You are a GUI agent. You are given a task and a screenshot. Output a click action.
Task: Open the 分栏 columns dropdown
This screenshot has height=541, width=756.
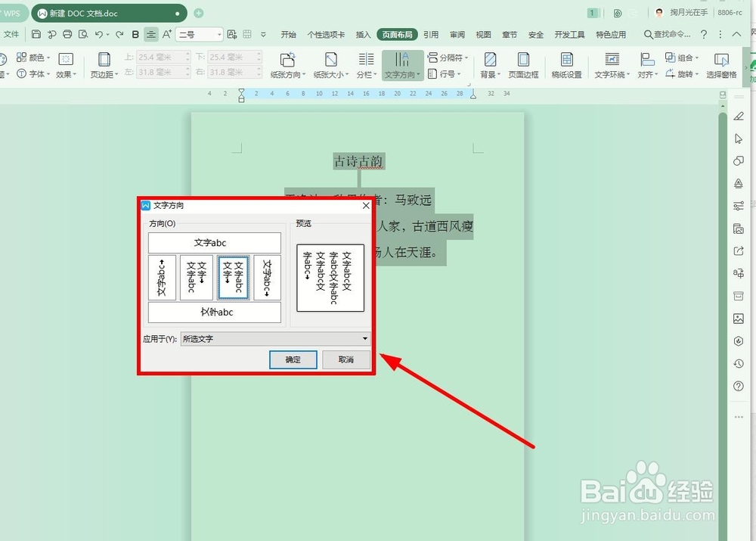point(367,64)
